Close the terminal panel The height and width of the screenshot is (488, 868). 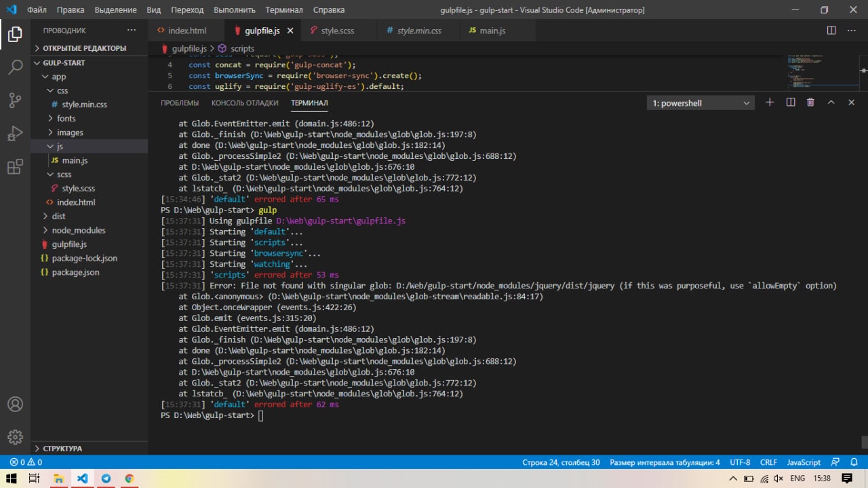point(852,102)
